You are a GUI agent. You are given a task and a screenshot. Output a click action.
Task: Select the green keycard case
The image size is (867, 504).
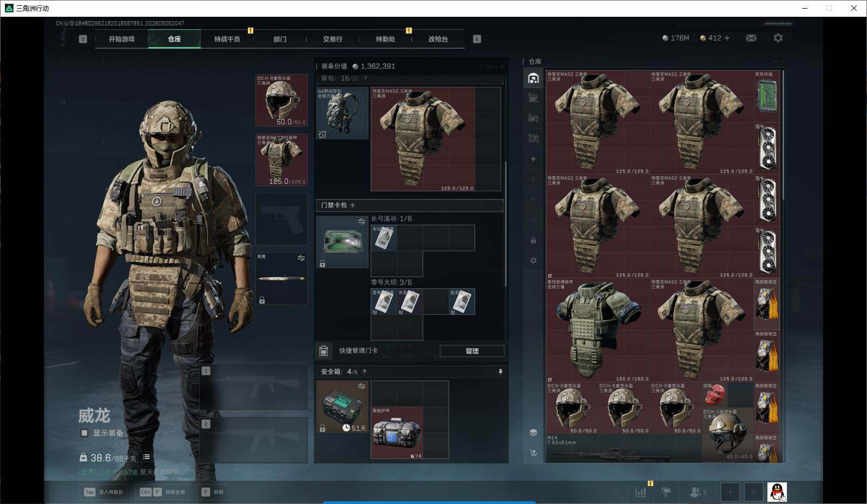tap(342, 242)
